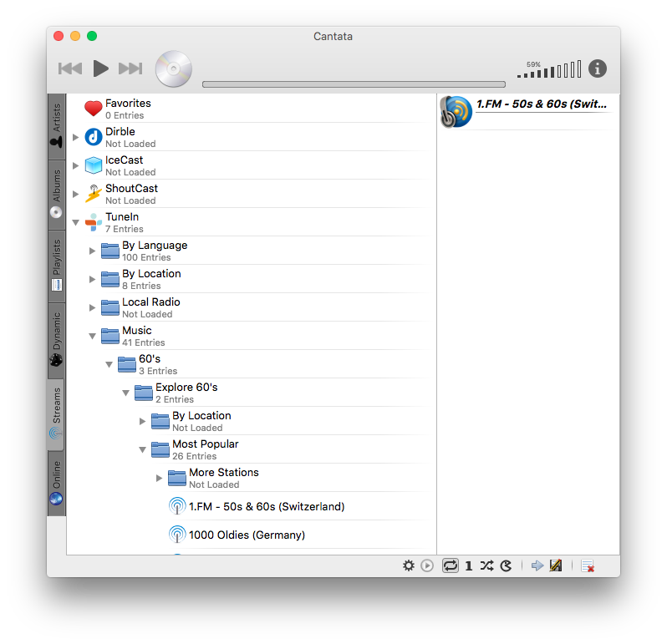Toggle single track mode
Image resolution: width=667 pixels, height=644 pixels.
pos(469,565)
